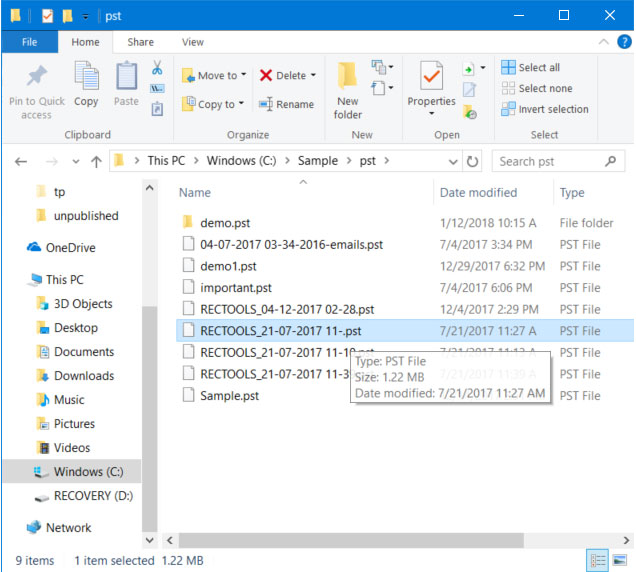This screenshot has height=572, width=636.
Task: Click the sidebar scroll up arrow
Action: click(150, 188)
